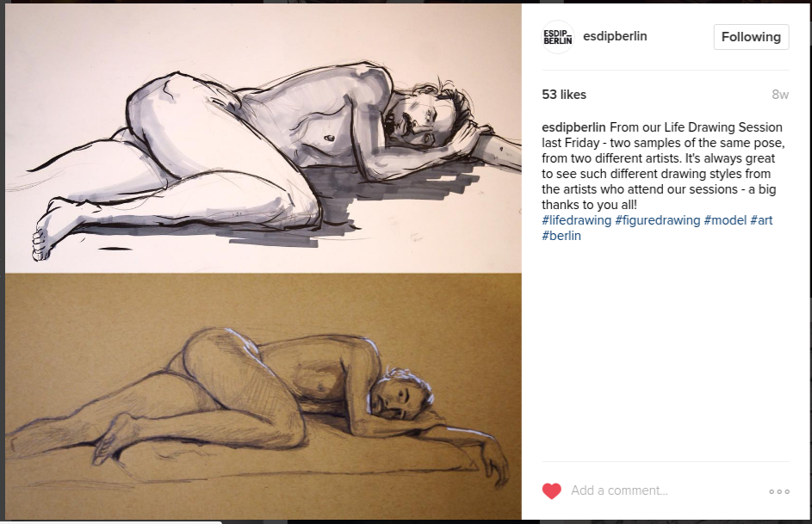The height and width of the screenshot is (524, 812).
Task: Open the three-dot more options menu
Action: (x=779, y=491)
